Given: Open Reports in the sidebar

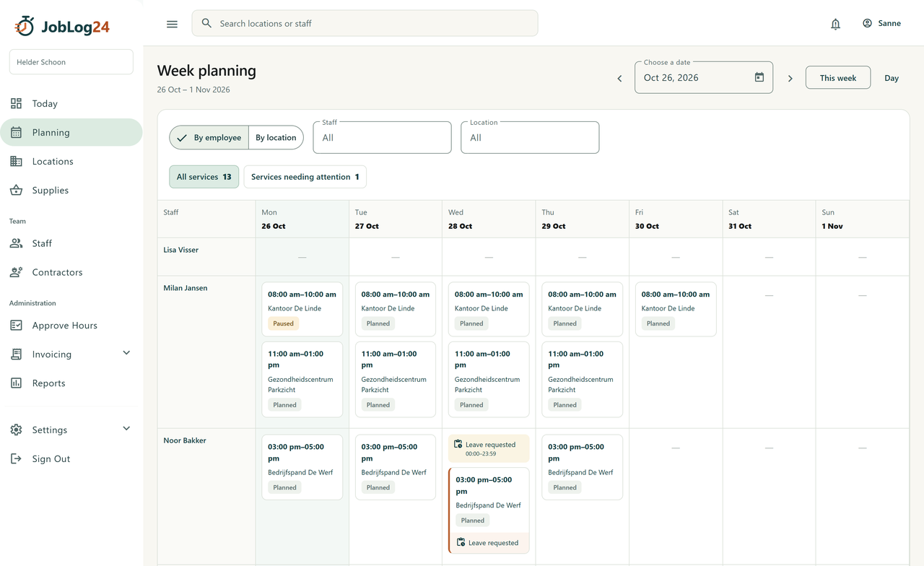Looking at the screenshot, I should point(71,383).
